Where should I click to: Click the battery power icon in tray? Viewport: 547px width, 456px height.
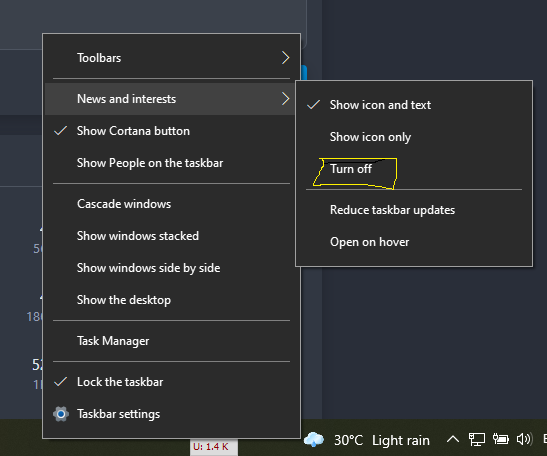pyautogui.click(x=501, y=439)
